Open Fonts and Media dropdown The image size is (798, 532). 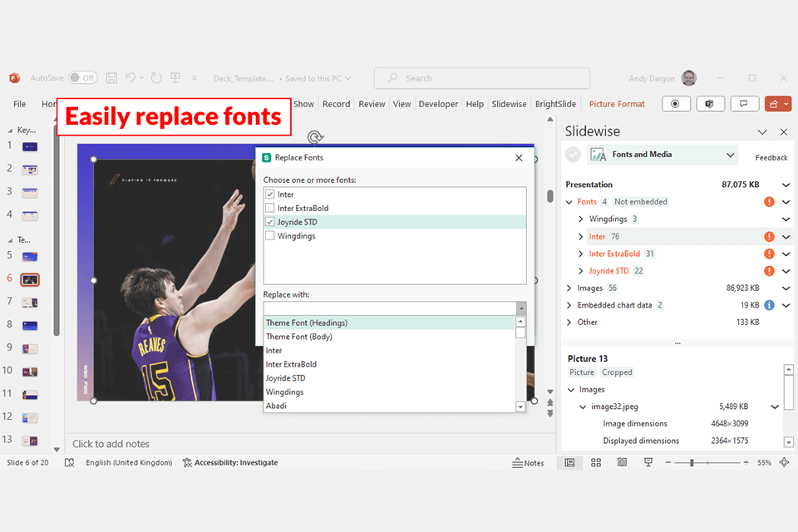click(x=731, y=155)
